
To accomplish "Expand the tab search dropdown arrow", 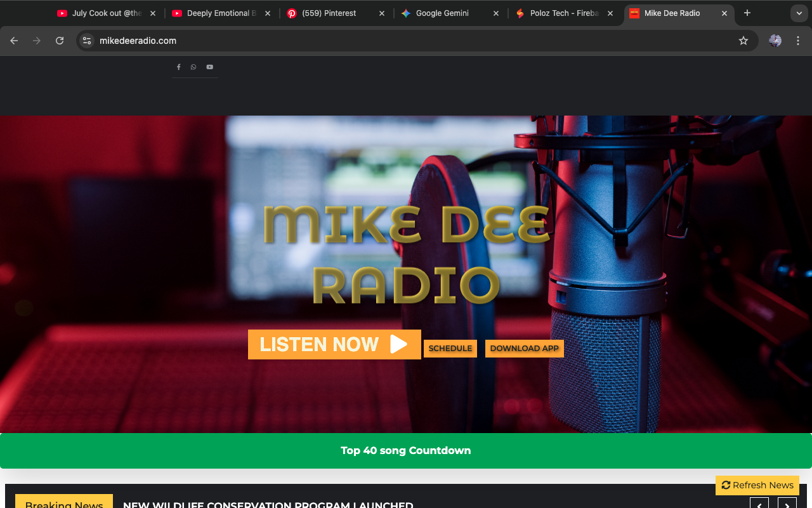I will (799, 13).
